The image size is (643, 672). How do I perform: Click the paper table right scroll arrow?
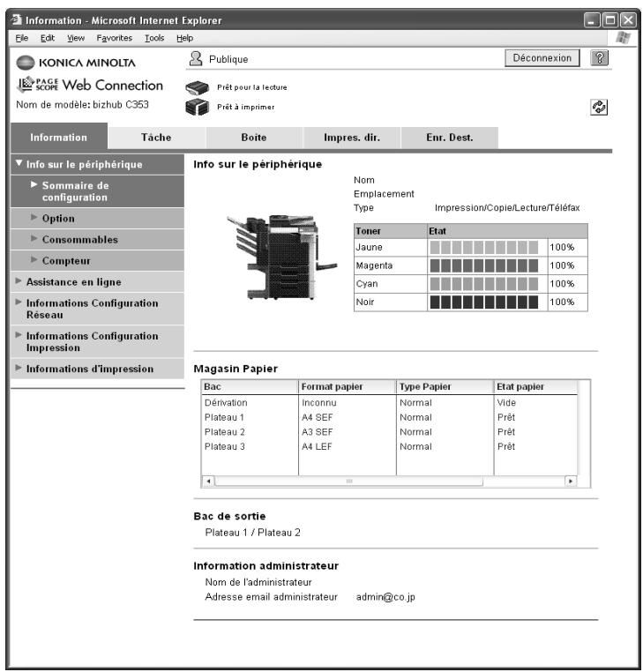(x=571, y=481)
